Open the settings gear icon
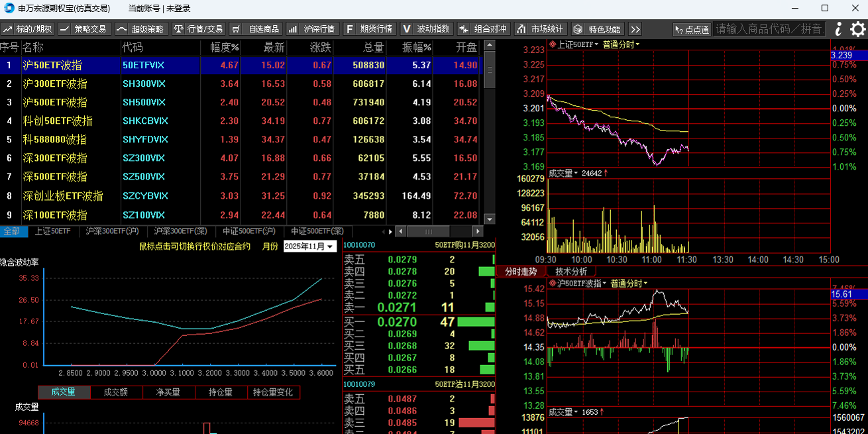 (x=857, y=29)
